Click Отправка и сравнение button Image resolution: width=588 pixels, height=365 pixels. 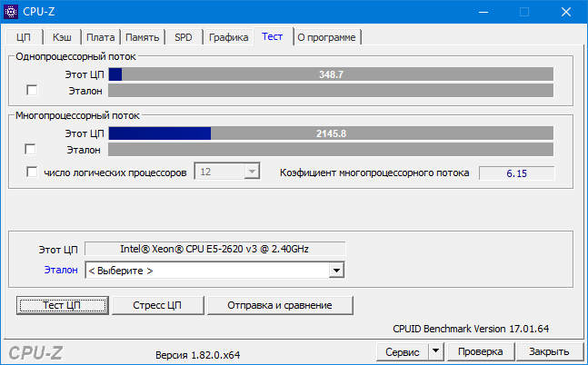click(x=280, y=305)
